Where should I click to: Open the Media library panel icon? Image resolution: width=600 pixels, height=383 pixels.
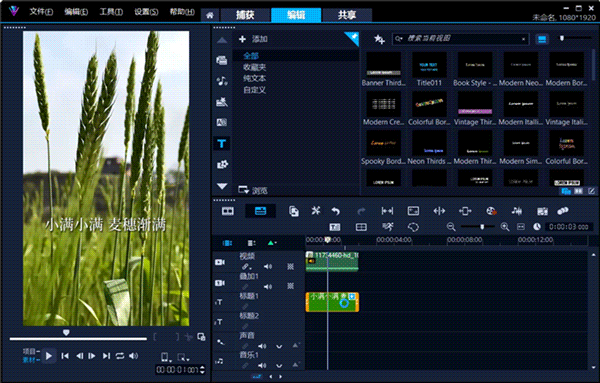222,60
